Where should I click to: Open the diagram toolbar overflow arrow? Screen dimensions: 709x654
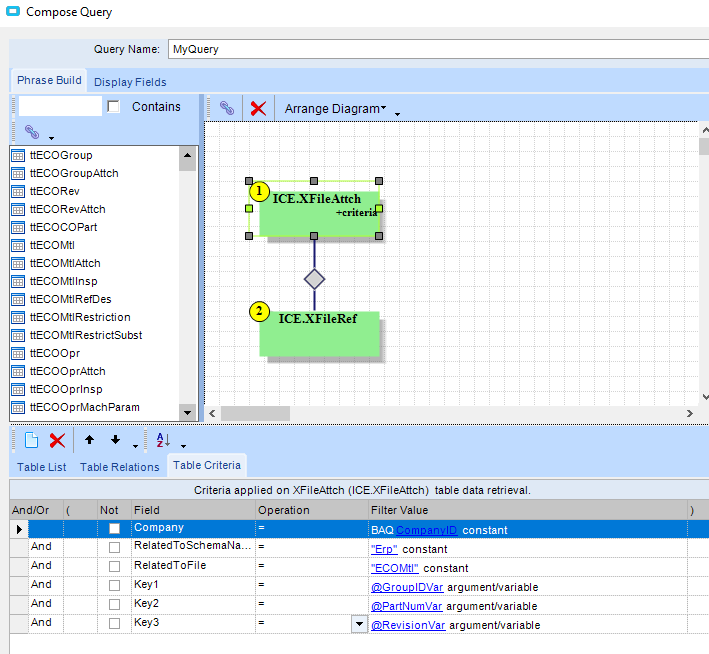(397, 114)
